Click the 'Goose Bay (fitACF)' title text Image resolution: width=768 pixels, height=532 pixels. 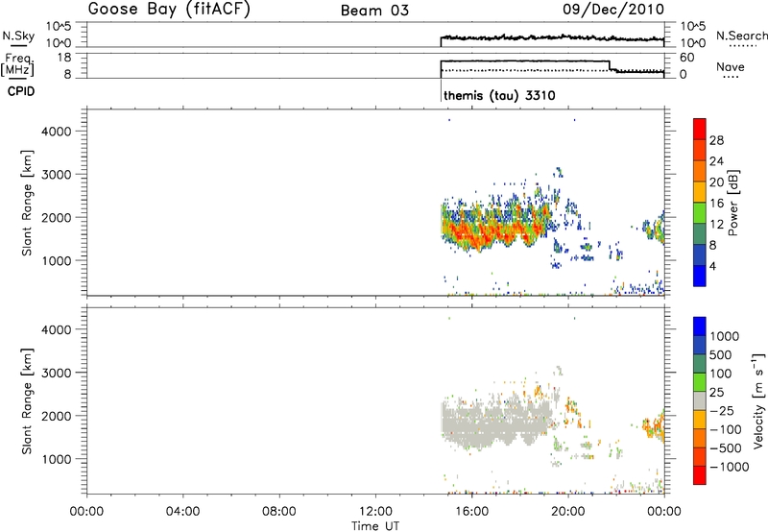(x=169, y=10)
